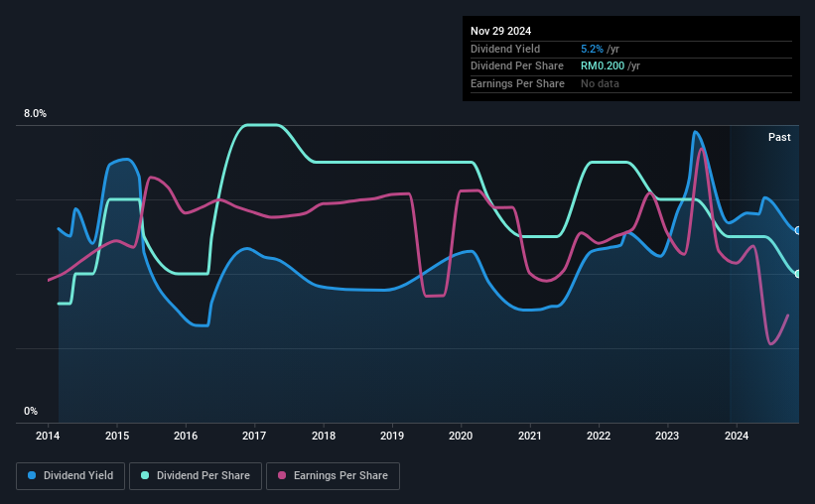Viewport: 815px width, 504px height.
Task: Toggle the Dividend Per Share legend button
Action: 196,476
